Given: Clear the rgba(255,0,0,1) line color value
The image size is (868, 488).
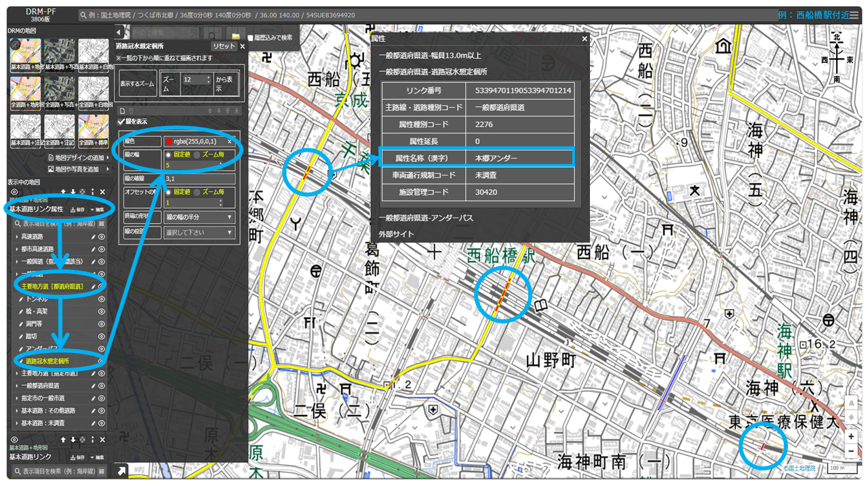Looking at the screenshot, I should tap(229, 142).
